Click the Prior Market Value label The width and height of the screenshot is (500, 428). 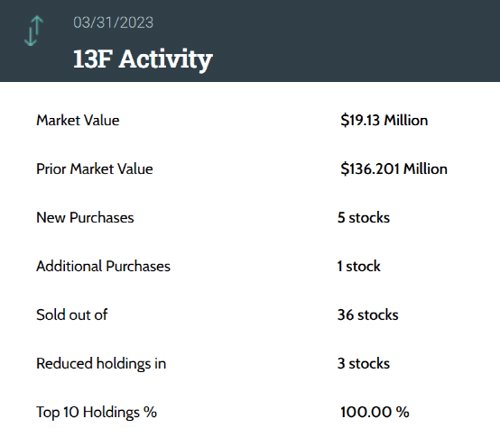94,169
